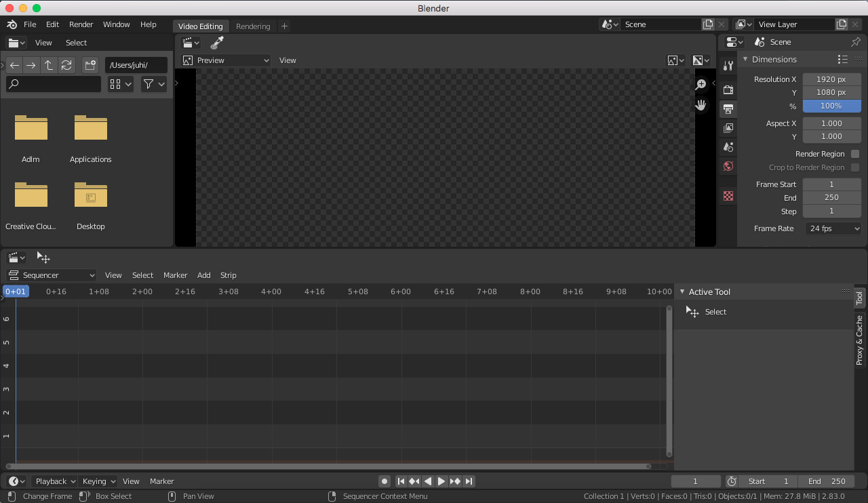
Task: Open the Preview display mode dropdown
Action: (224, 60)
